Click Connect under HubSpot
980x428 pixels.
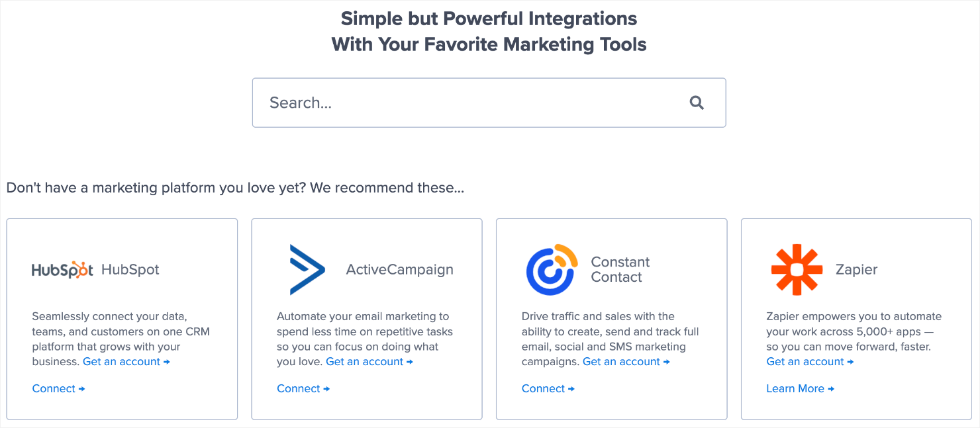[58, 389]
